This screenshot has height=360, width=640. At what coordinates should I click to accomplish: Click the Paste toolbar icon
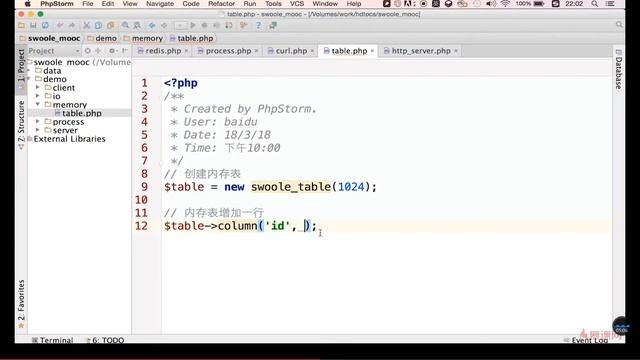[x=110, y=25]
